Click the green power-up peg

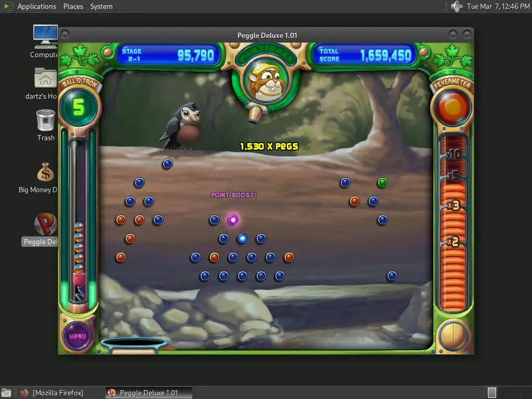382,182
